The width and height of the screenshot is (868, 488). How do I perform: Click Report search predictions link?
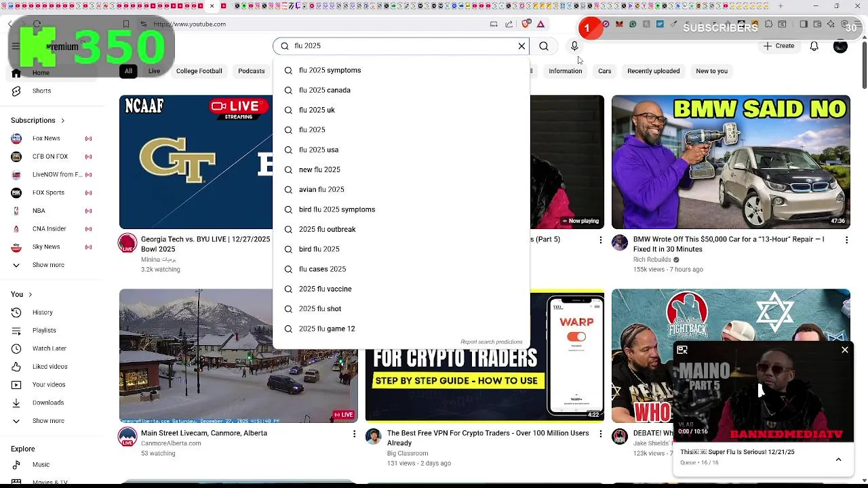pyautogui.click(x=492, y=342)
